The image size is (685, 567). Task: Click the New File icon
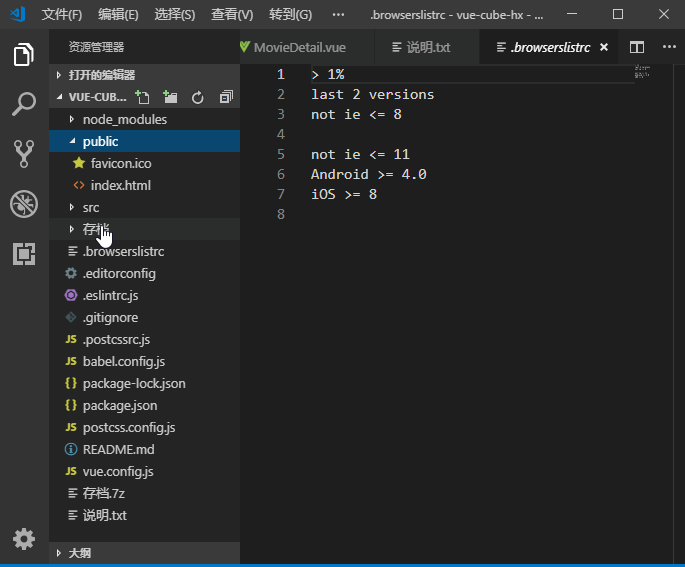click(142, 97)
